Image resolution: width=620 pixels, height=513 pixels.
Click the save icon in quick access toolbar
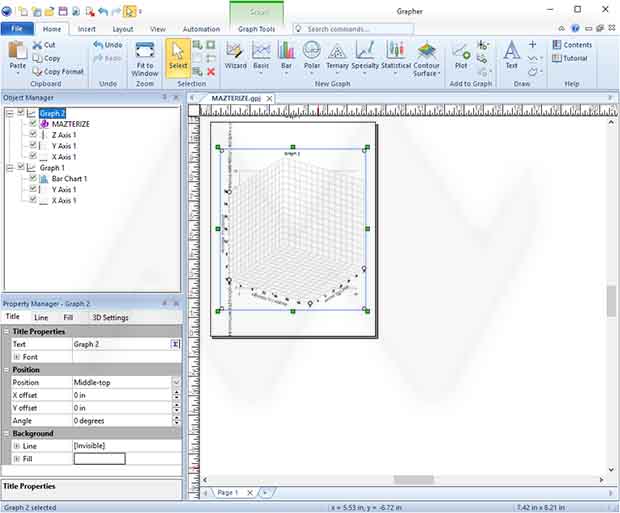[x=63, y=11]
